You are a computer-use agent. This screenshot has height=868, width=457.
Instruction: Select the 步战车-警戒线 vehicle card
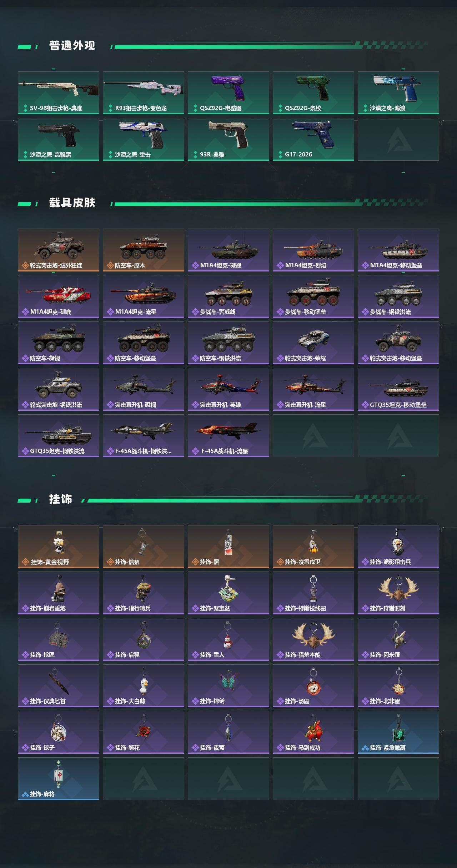click(228, 296)
